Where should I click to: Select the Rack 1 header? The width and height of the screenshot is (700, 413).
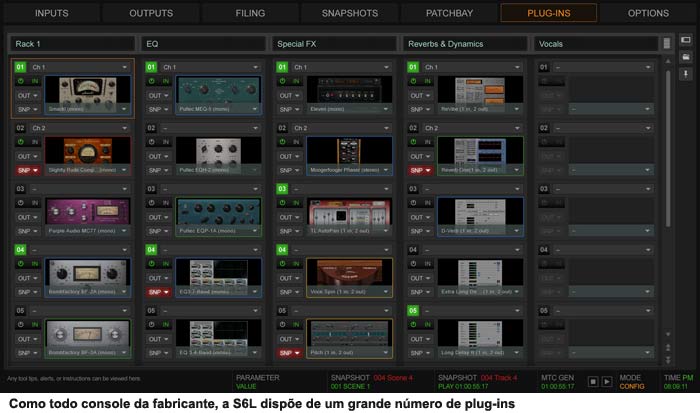coord(72,44)
